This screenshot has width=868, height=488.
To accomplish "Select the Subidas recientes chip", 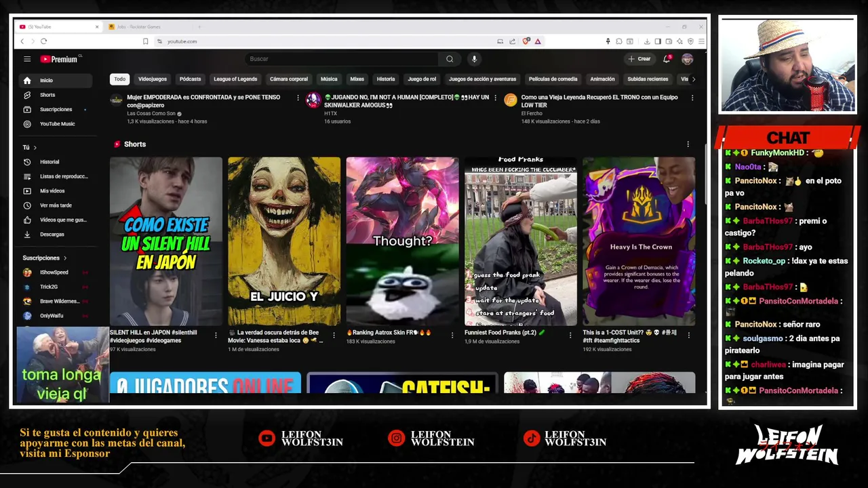I will click(648, 79).
